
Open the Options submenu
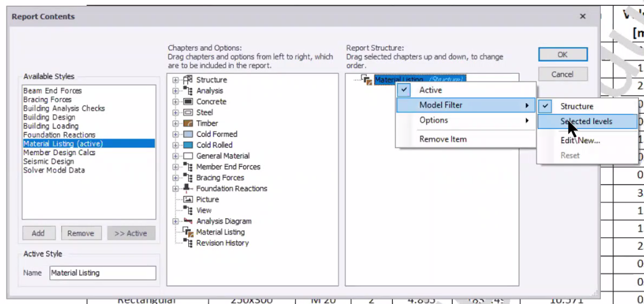pyautogui.click(x=466, y=120)
